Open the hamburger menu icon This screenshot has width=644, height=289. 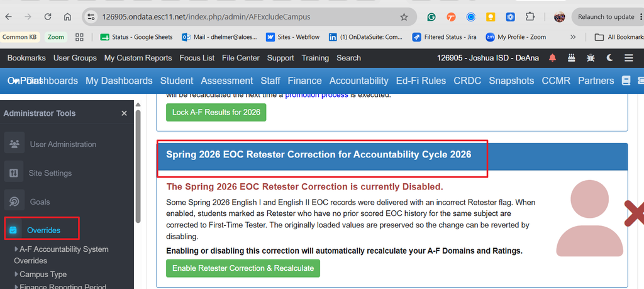629,58
